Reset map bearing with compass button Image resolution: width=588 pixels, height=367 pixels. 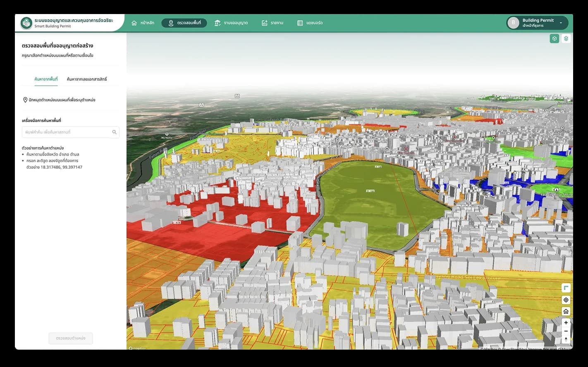click(566, 339)
